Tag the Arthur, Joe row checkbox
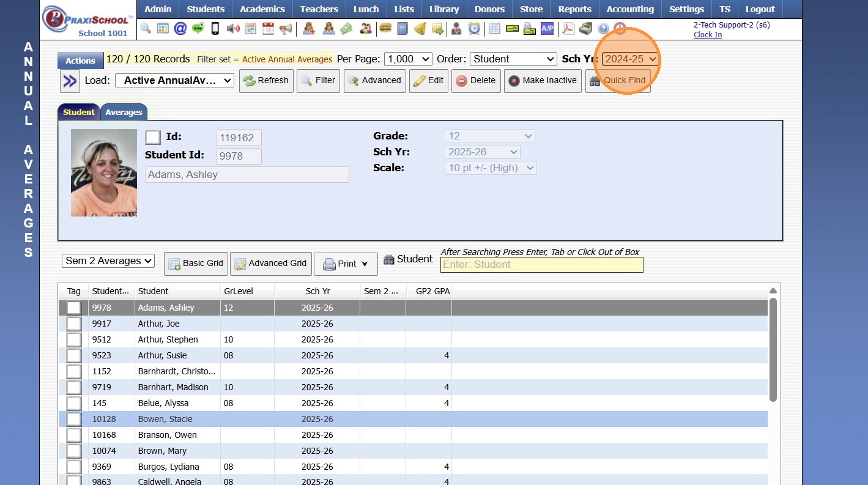This screenshot has height=485, width=868. pyautogui.click(x=74, y=324)
